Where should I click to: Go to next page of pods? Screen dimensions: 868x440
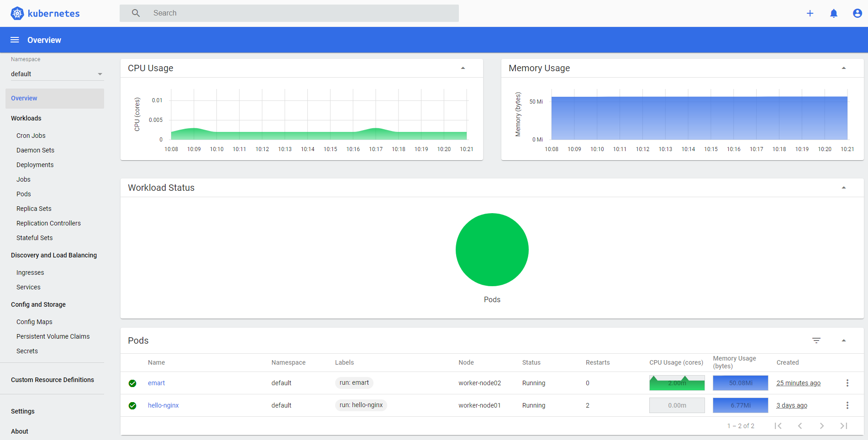point(822,426)
